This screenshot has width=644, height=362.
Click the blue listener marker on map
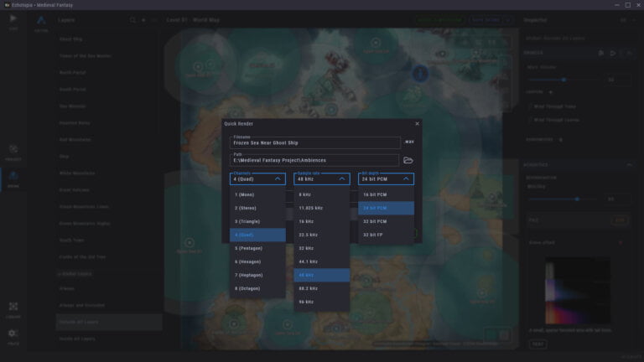point(420,74)
